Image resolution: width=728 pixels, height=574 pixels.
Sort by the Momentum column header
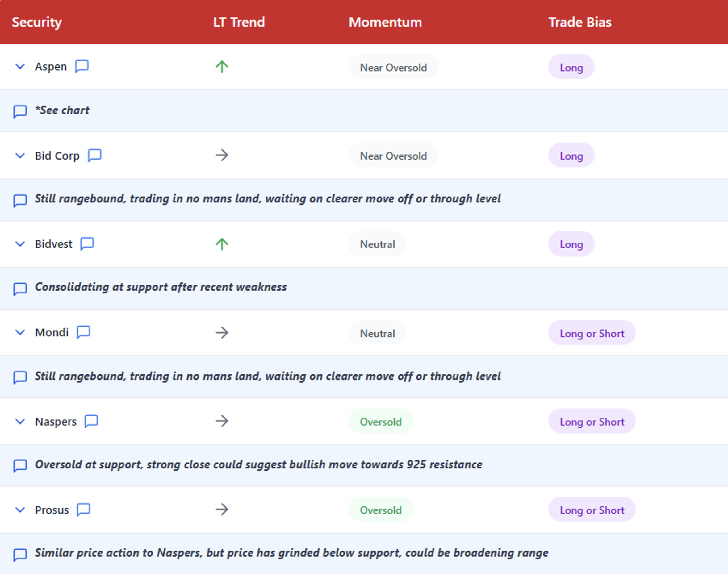click(385, 22)
